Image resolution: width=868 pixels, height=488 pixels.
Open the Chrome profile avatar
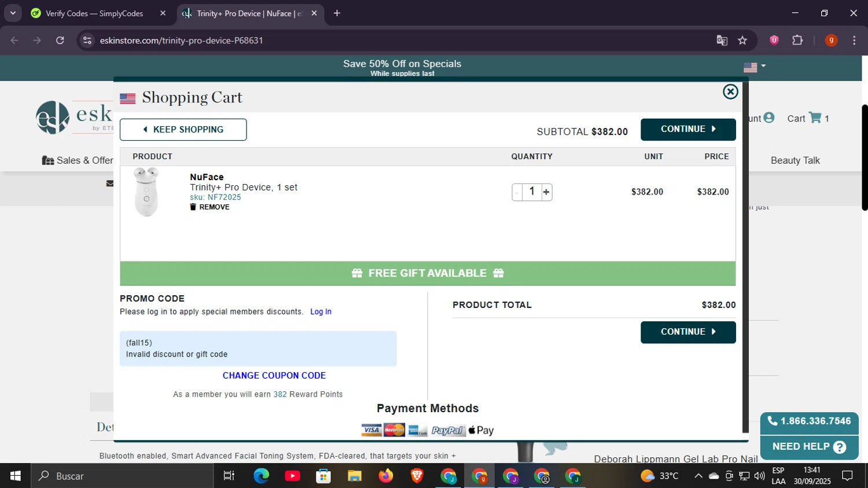click(831, 40)
